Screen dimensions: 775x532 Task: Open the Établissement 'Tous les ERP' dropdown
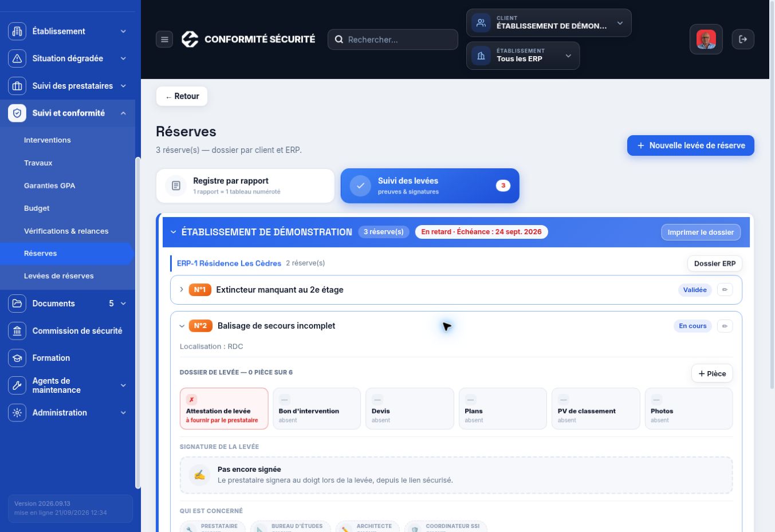[523, 56]
